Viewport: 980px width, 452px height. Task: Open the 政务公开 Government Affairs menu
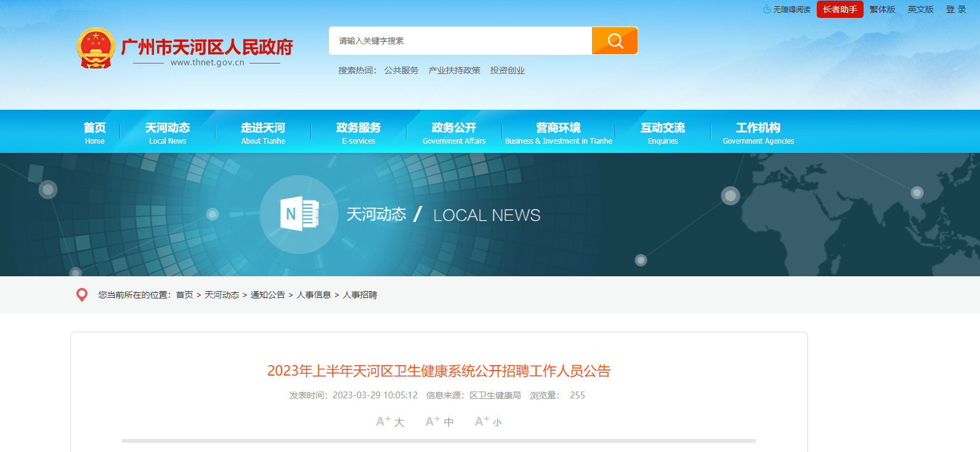click(454, 133)
